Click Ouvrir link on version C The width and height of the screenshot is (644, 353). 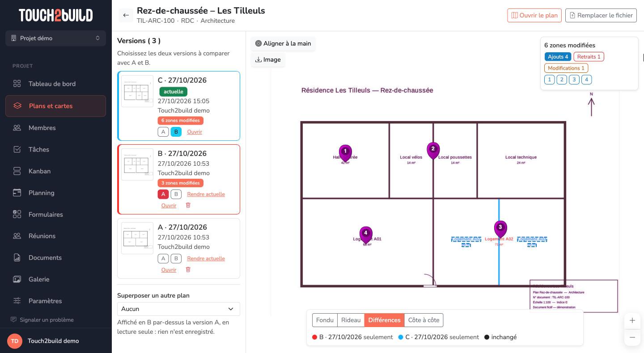(195, 132)
